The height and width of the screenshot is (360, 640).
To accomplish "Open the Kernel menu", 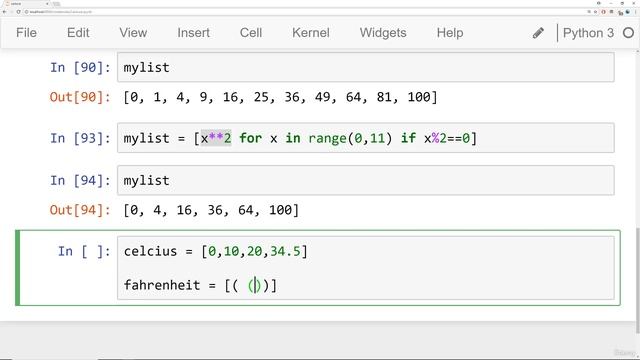I will click(311, 33).
